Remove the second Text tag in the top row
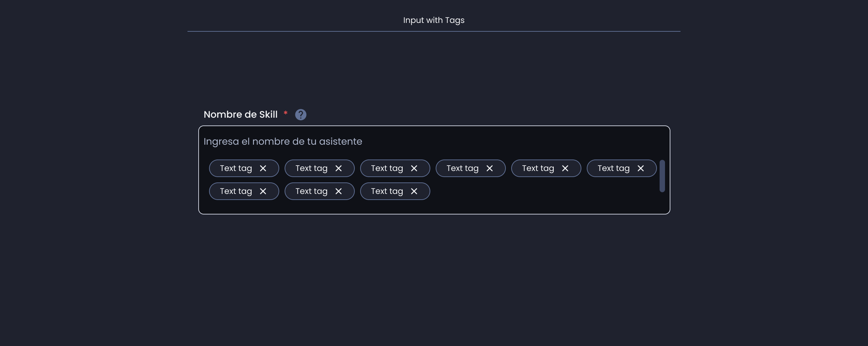This screenshot has width=868, height=346. [339, 168]
